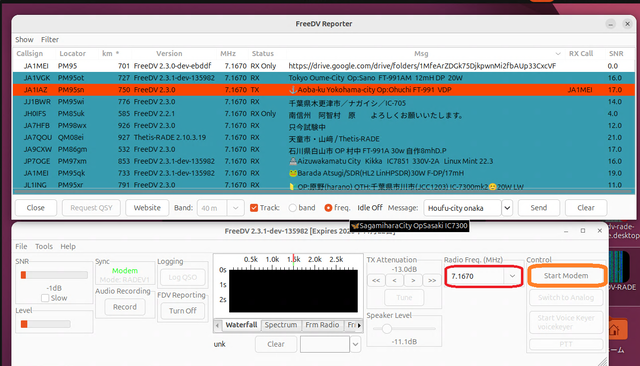Click the Record audio button
This screenshot has height=366, width=640.
124,307
